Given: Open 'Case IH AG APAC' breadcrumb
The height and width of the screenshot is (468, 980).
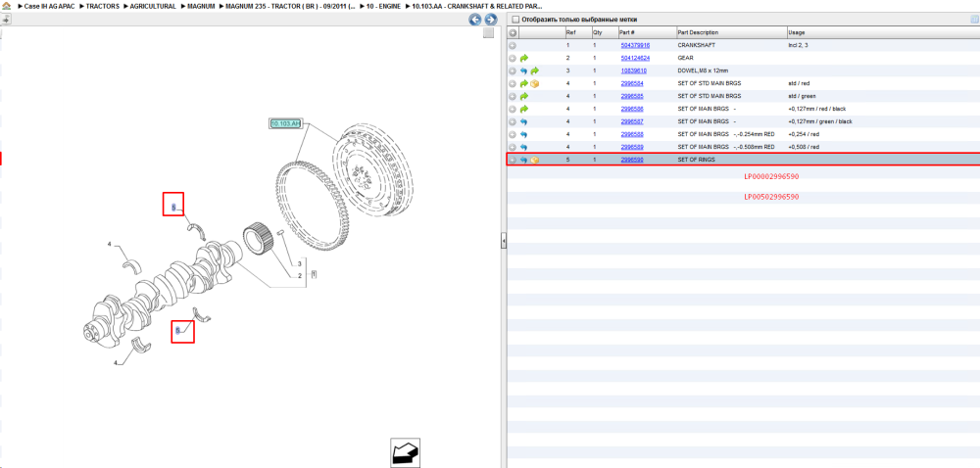Looking at the screenshot, I should click(x=49, y=6).
